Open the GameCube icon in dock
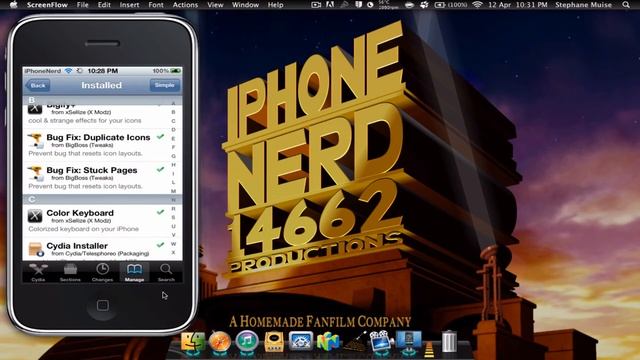This screenshot has height=360, width=640. click(274, 342)
